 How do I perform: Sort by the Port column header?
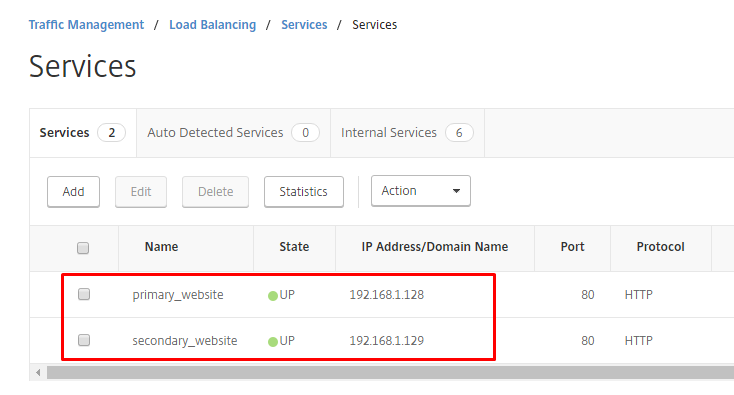572,247
